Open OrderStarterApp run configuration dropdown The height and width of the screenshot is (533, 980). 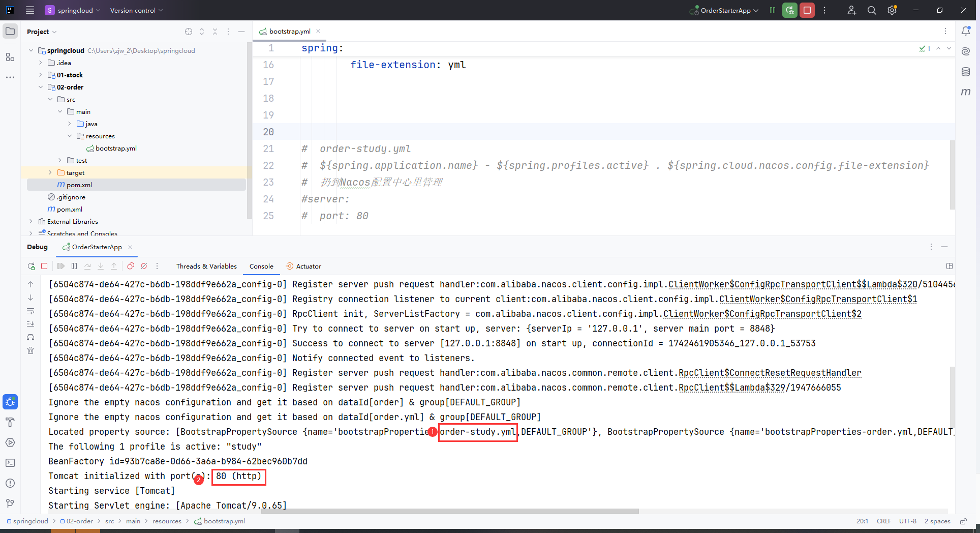(x=724, y=10)
